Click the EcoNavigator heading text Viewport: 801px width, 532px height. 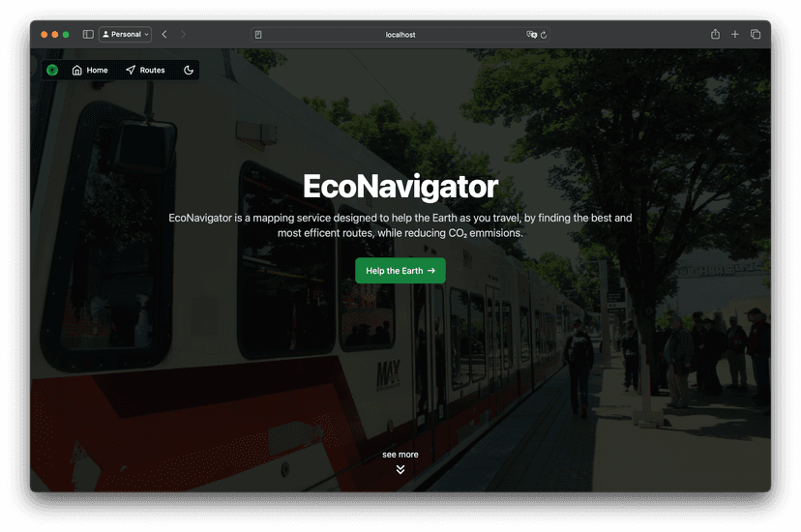click(x=400, y=187)
